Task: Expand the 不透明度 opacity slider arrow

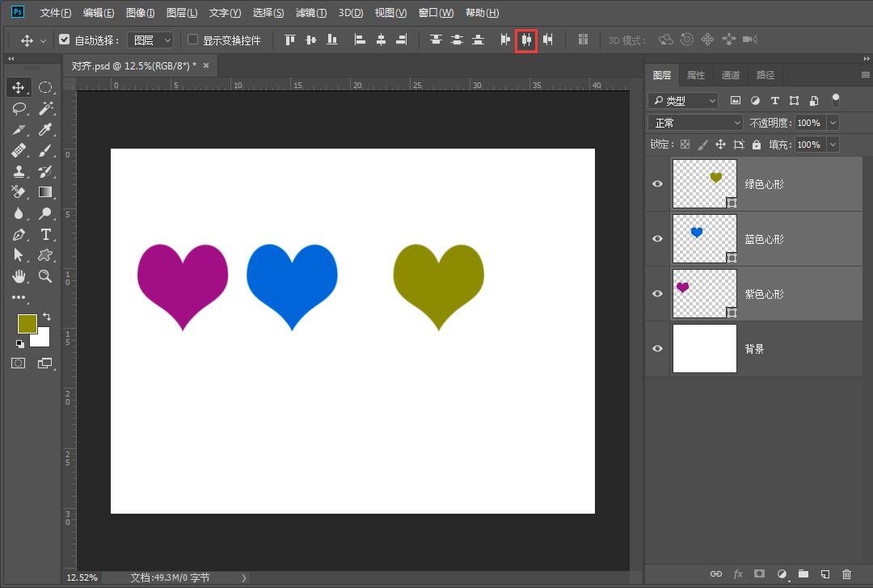Action: pyautogui.click(x=833, y=123)
